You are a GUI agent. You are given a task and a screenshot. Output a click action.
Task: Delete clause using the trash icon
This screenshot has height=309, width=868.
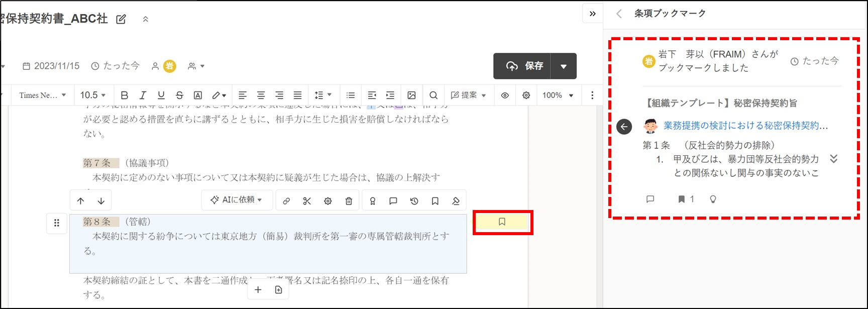(x=349, y=201)
